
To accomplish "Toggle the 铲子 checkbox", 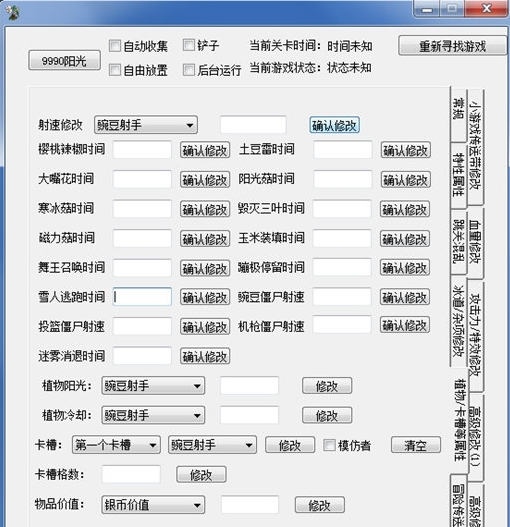I will tap(189, 45).
